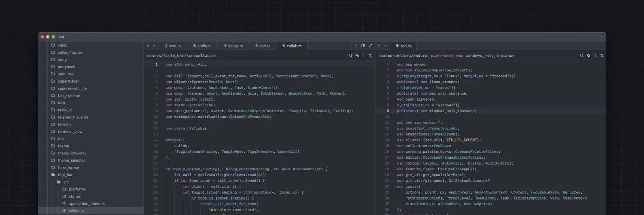Toggle text selection tool in right pane
The image size is (644, 215).
coord(595,55)
